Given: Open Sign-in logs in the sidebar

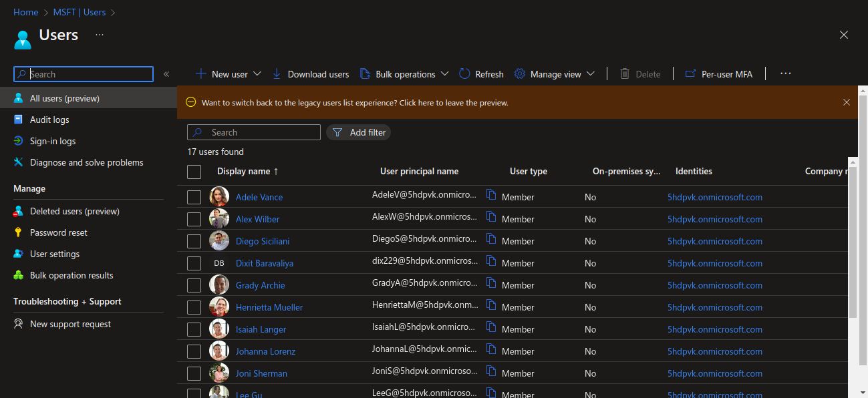Looking at the screenshot, I should click(53, 141).
